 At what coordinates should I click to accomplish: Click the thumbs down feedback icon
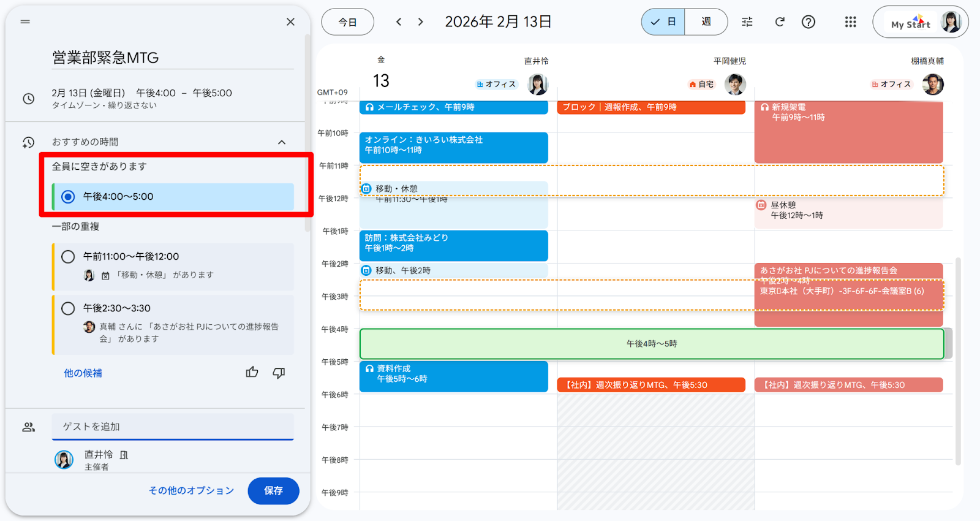(279, 373)
